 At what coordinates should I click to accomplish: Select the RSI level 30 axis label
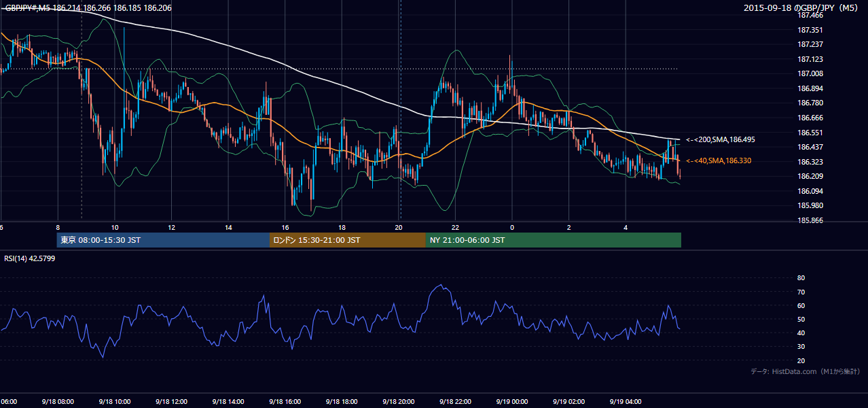(801, 346)
